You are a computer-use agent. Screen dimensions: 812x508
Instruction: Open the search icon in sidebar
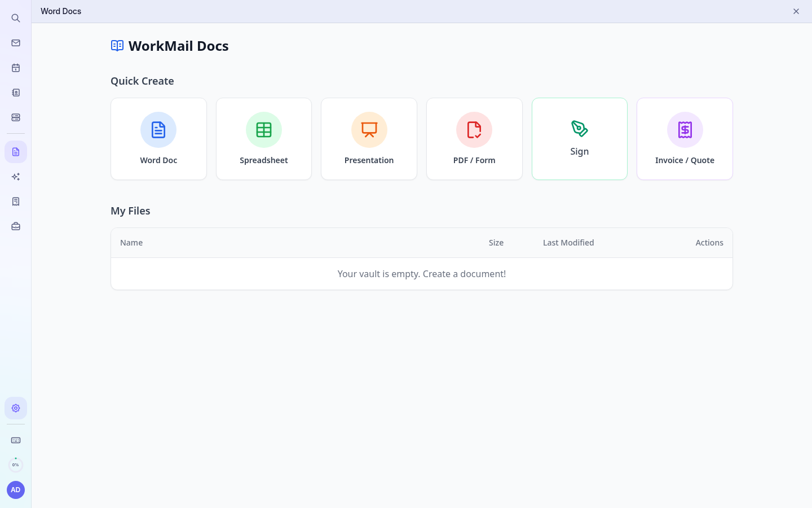(16, 18)
